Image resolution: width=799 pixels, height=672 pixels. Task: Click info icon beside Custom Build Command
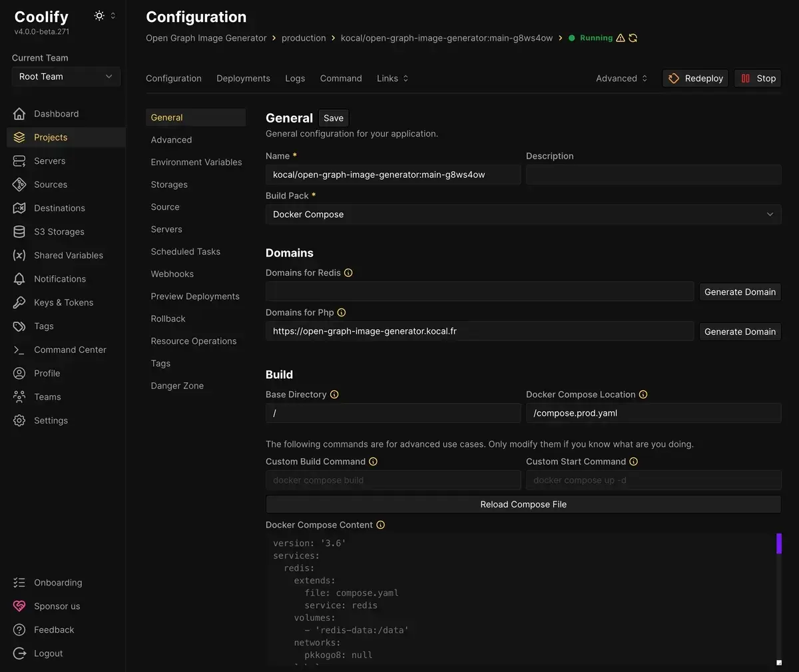(373, 462)
